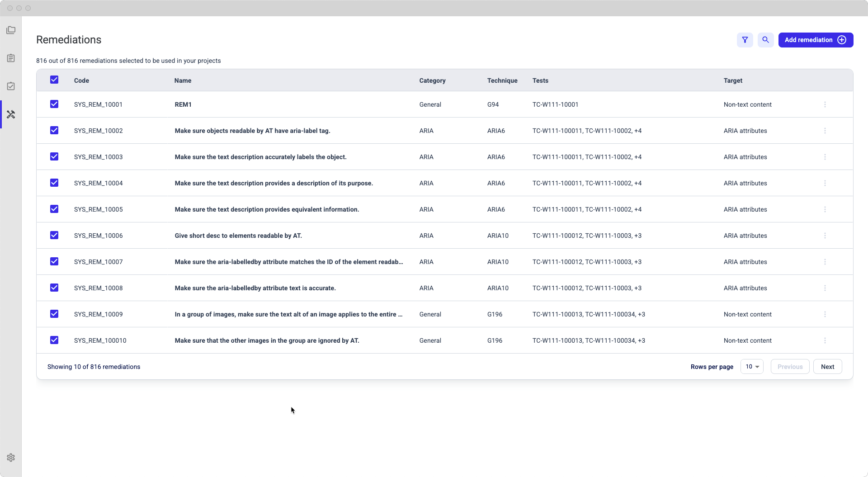
Task: Open the projects folder icon in sidebar
Action: tap(11, 30)
